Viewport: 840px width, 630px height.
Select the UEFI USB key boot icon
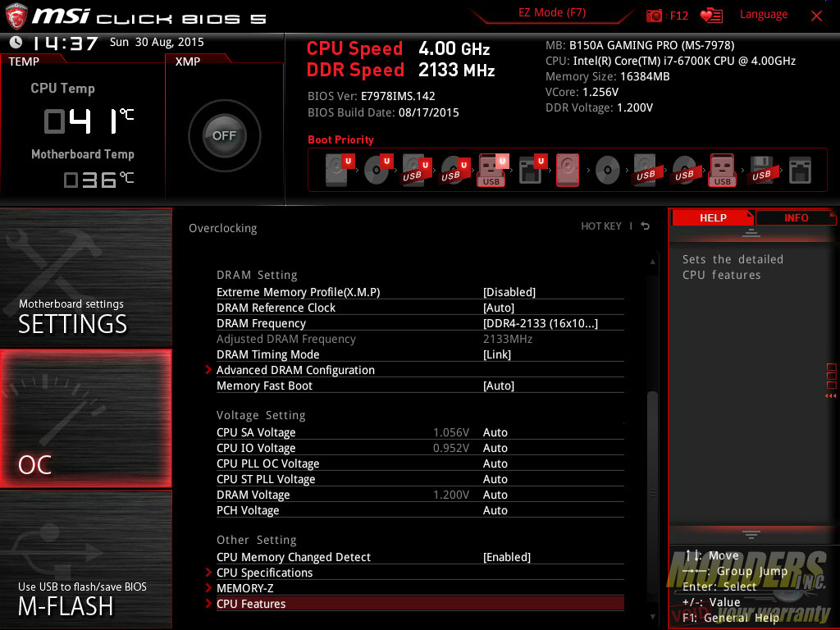493,170
